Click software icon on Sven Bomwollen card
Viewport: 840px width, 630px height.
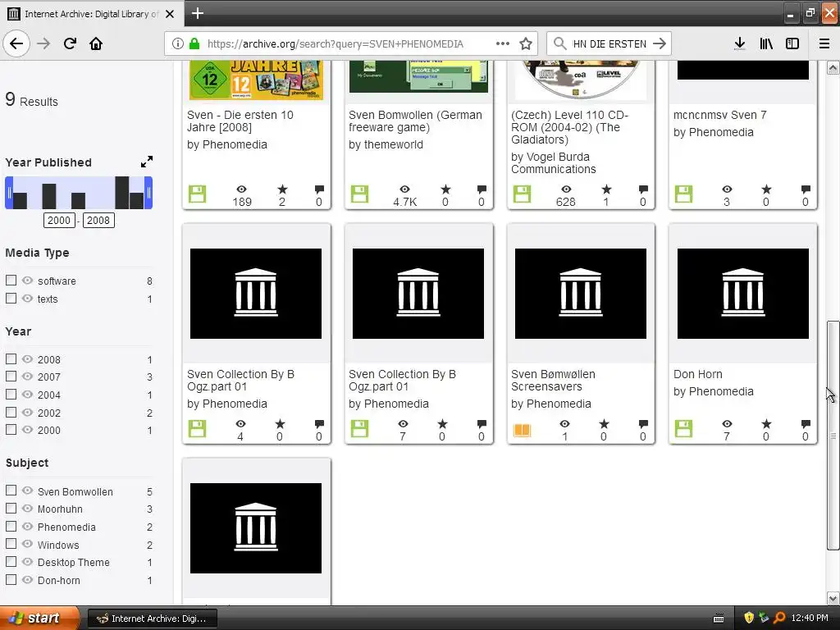pyautogui.click(x=359, y=194)
